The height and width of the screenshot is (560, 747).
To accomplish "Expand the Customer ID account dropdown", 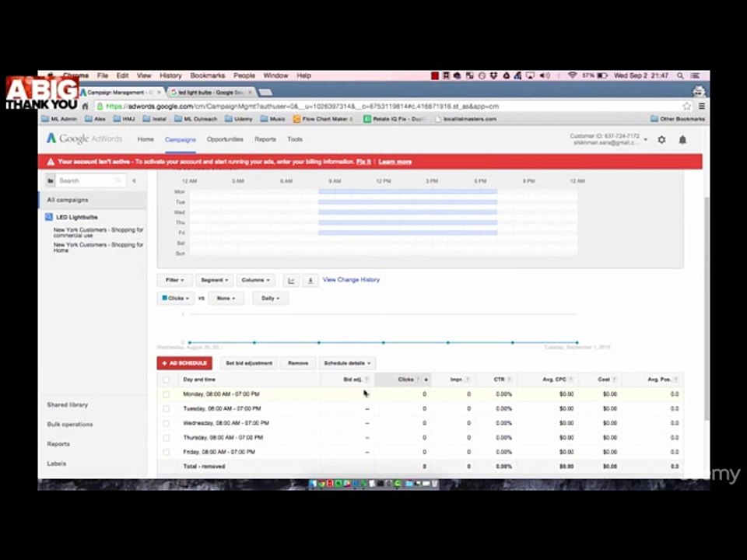I will tap(646, 139).
